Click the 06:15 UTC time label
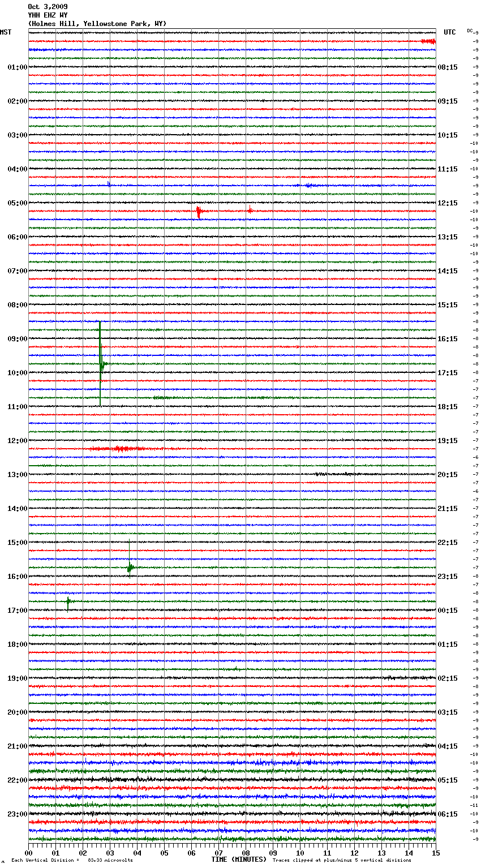 448,814
